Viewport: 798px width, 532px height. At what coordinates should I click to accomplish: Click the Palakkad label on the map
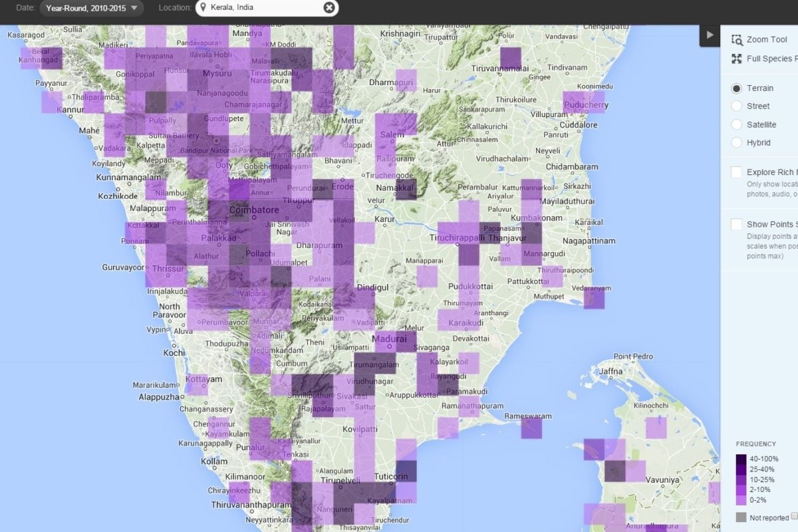[220, 237]
